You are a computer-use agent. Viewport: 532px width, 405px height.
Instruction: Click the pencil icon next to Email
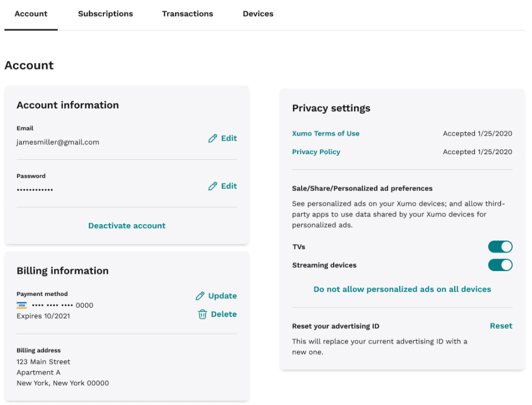pyautogui.click(x=213, y=138)
